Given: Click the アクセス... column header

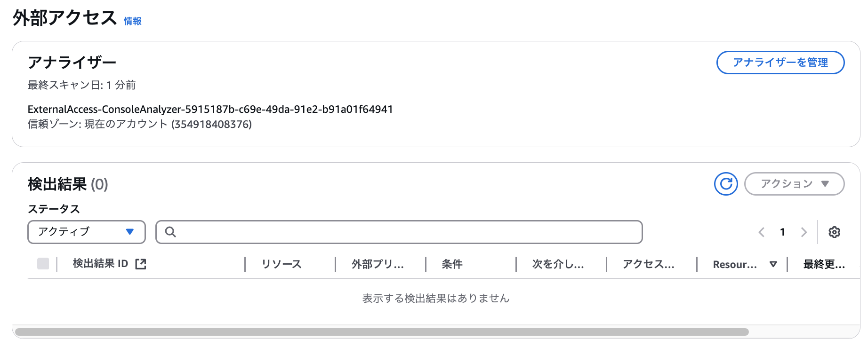Looking at the screenshot, I should [x=648, y=264].
